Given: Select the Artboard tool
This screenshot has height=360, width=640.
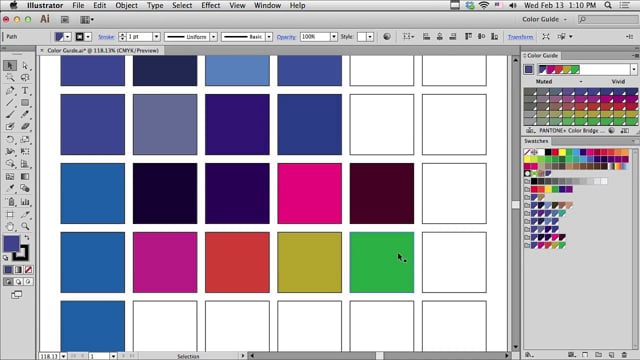Looking at the screenshot, I should [10, 214].
